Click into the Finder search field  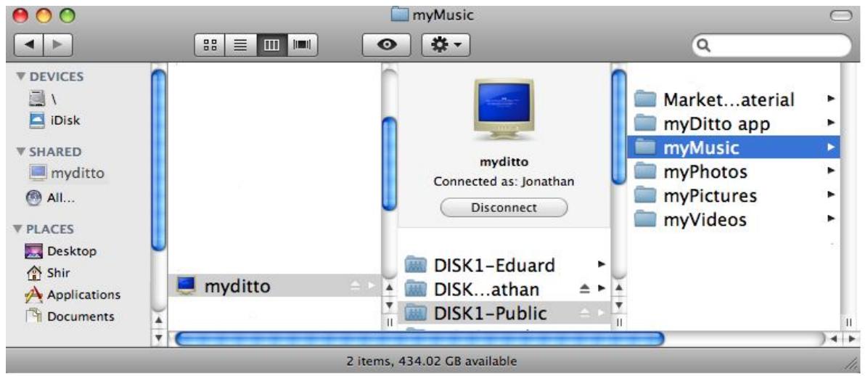[x=771, y=46]
